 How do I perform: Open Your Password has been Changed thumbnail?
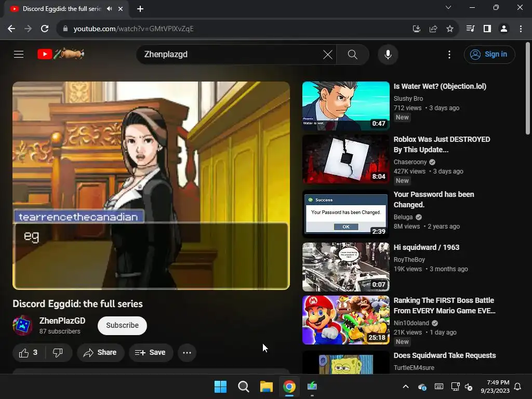(x=345, y=214)
